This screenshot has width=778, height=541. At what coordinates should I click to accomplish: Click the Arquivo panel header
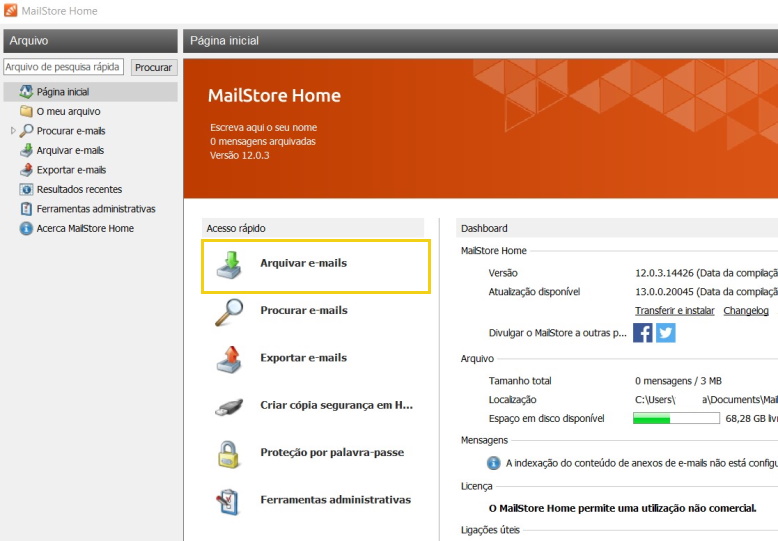[x=90, y=41]
